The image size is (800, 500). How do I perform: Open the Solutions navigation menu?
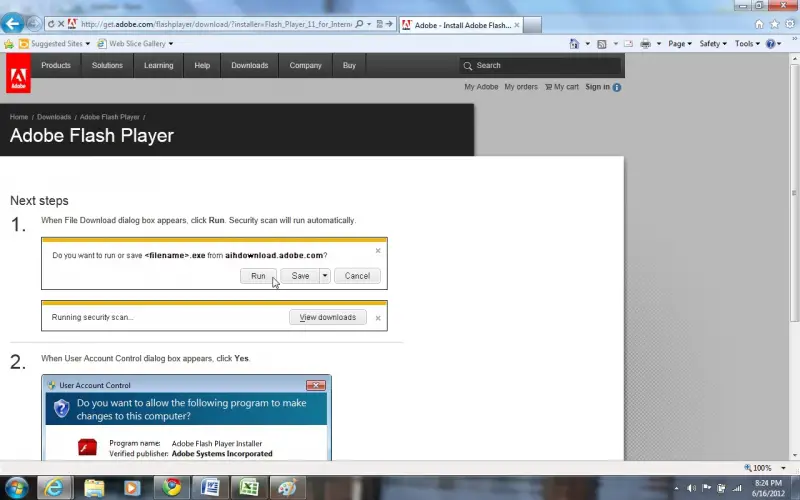pyautogui.click(x=107, y=65)
